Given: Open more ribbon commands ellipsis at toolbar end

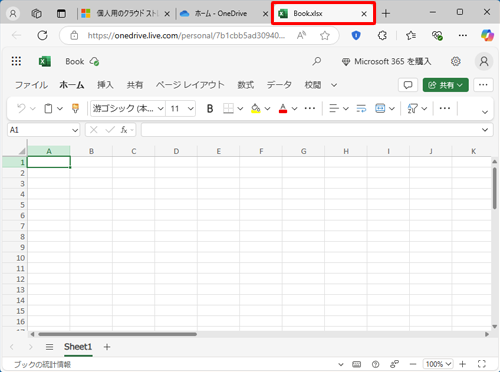Looking at the screenshot, I should pyautogui.click(x=445, y=108).
